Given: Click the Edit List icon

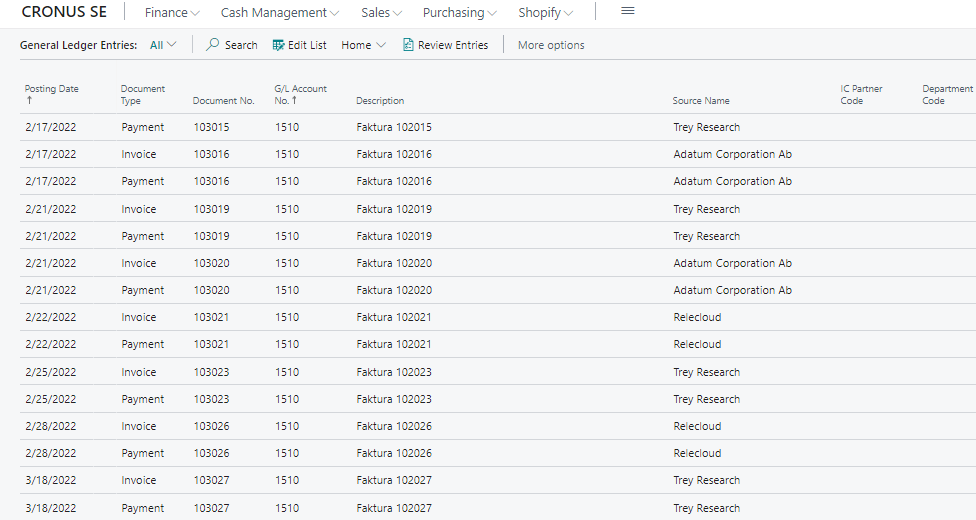Looking at the screenshot, I should pyautogui.click(x=278, y=45).
